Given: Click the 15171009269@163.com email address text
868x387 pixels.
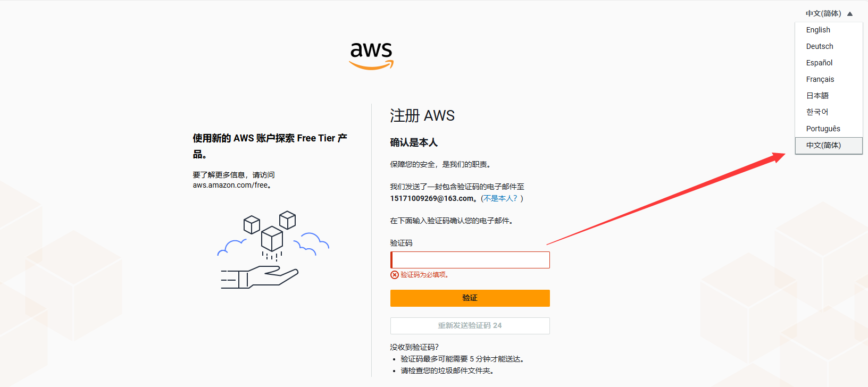Looking at the screenshot, I should (x=432, y=198).
